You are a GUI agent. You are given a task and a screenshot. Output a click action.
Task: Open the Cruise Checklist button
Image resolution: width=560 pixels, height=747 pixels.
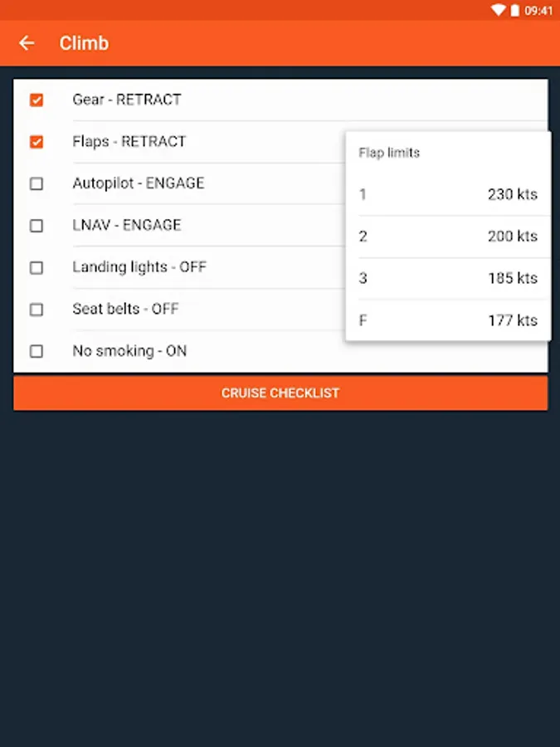pos(280,393)
